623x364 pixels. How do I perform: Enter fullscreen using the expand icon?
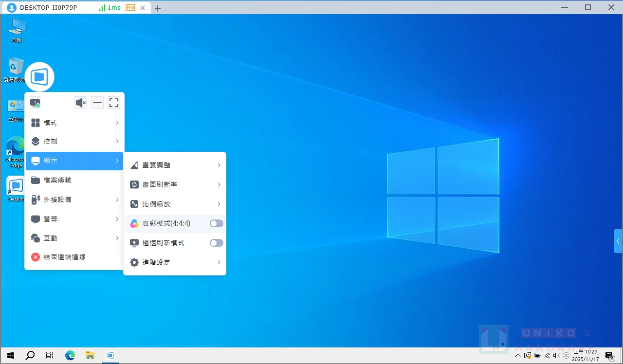(x=113, y=102)
